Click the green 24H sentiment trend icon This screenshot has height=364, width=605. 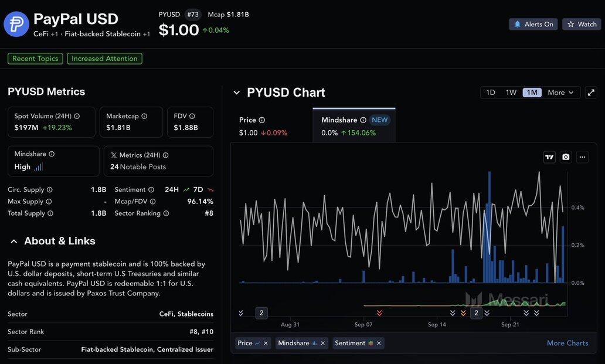pos(186,190)
